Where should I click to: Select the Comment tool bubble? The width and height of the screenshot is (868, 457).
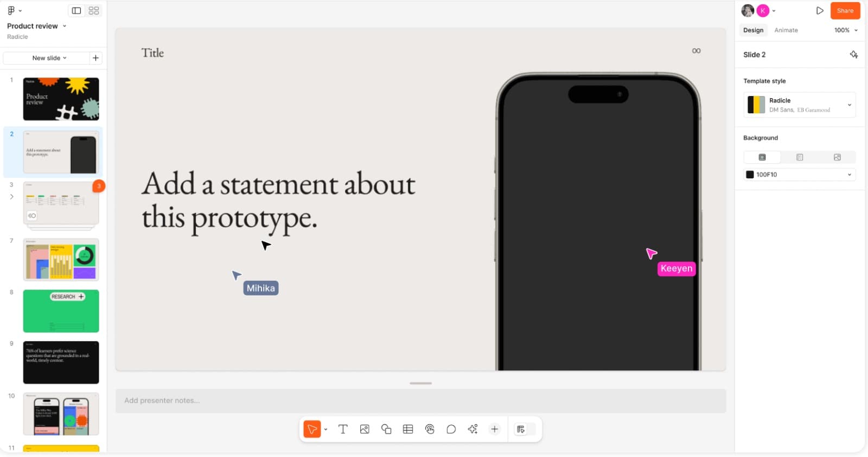click(x=451, y=429)
